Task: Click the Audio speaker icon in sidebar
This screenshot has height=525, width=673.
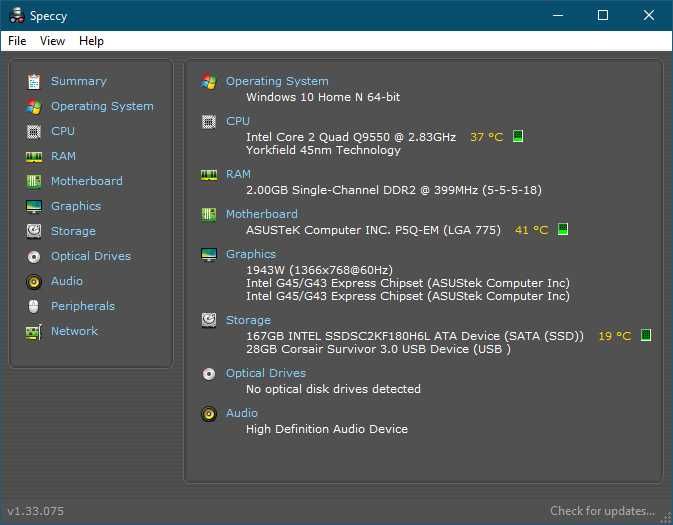Action: (x=34, y=282)
